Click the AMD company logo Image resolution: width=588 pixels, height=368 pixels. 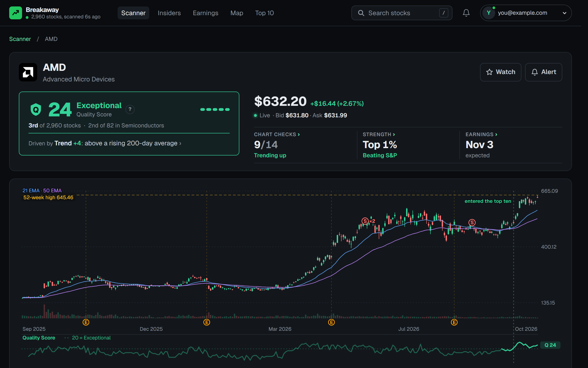coord(28,72)
